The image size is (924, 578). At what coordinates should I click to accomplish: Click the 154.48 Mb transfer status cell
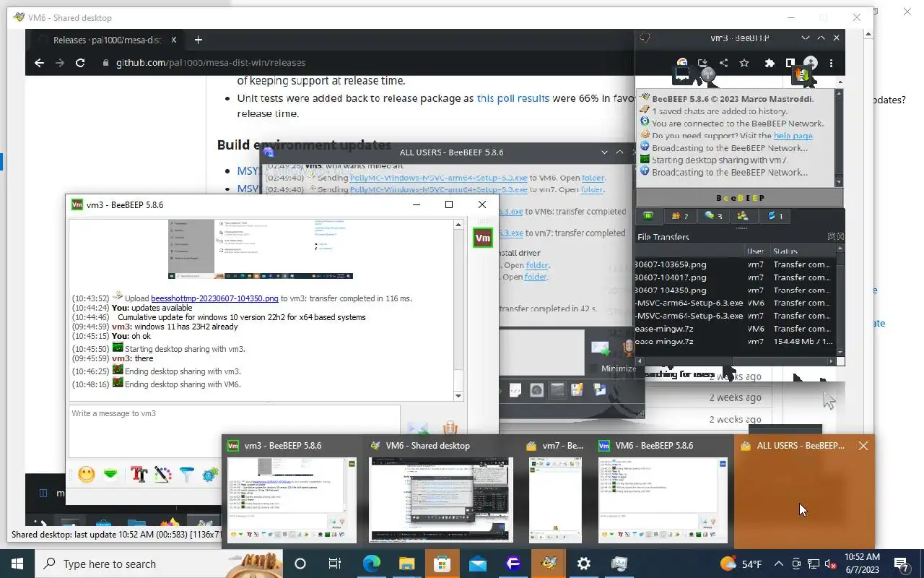tap(803, 342)
